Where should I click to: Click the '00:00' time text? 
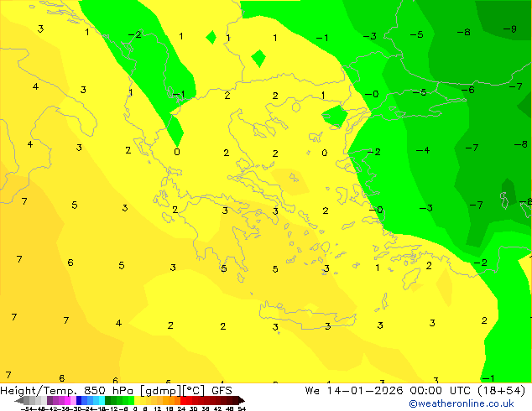[425, 391]
